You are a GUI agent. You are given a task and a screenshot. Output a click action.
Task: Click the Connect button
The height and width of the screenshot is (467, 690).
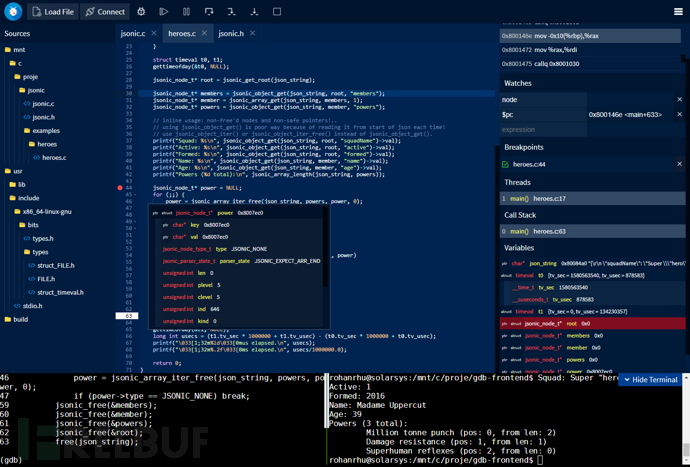(105, 12)
